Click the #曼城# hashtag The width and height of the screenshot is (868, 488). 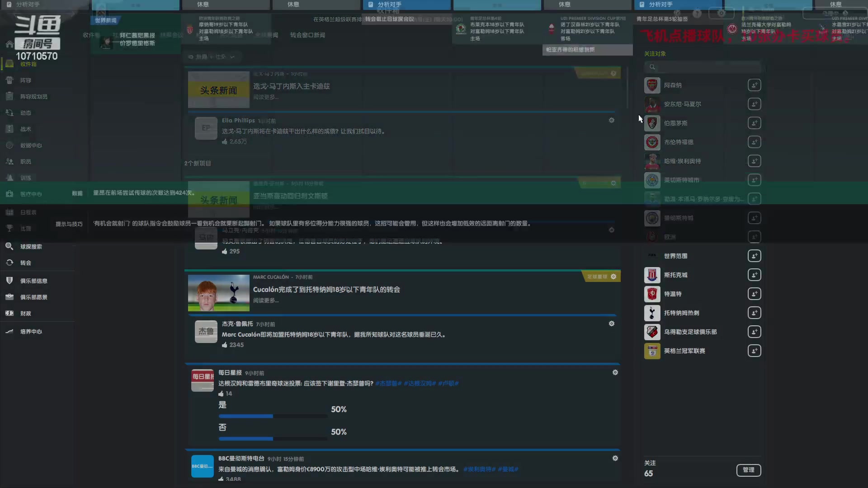pyautogui.click(x=508, y=469)
